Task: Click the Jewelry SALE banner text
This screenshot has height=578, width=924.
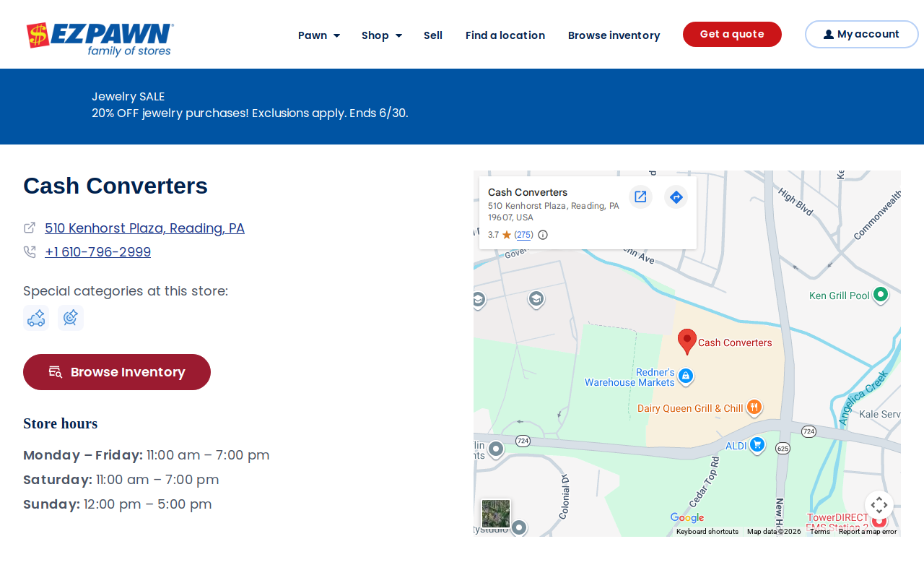Action: pyautogui.click(x=128, y=96)
